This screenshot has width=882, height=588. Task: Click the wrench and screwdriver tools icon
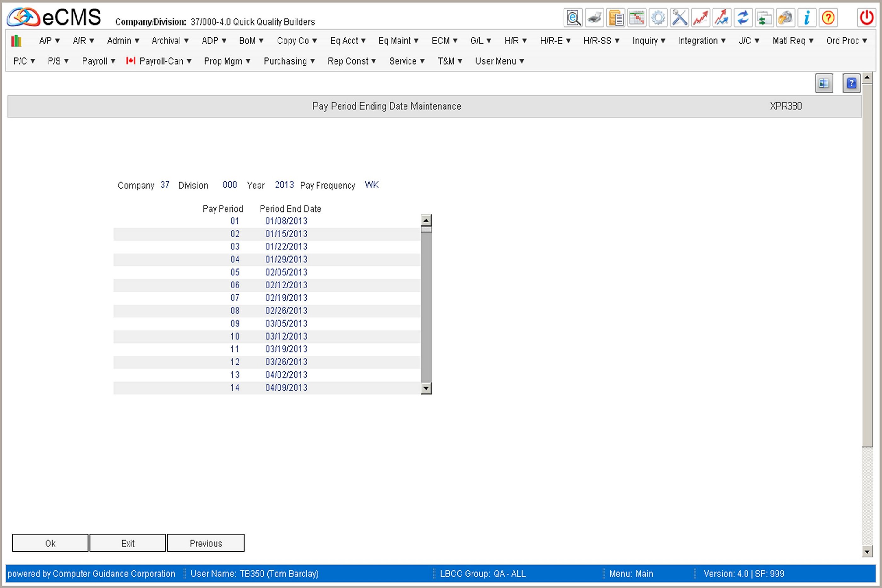click(679, 18)
